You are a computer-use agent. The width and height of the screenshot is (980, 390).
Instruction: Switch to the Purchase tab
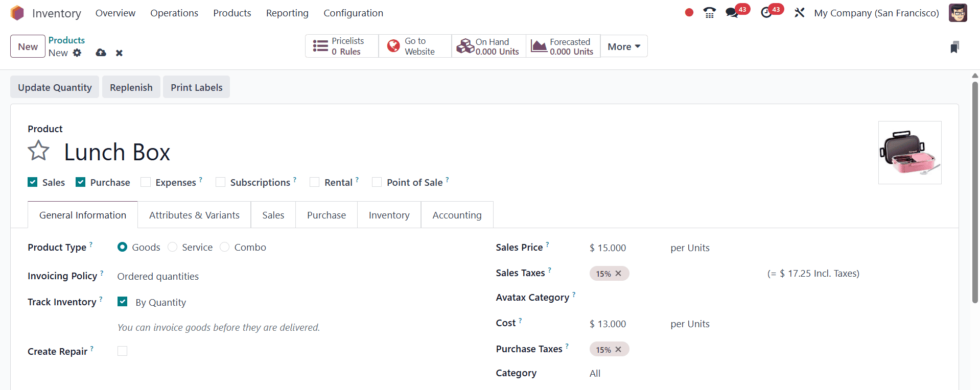[x=326, y=215]
